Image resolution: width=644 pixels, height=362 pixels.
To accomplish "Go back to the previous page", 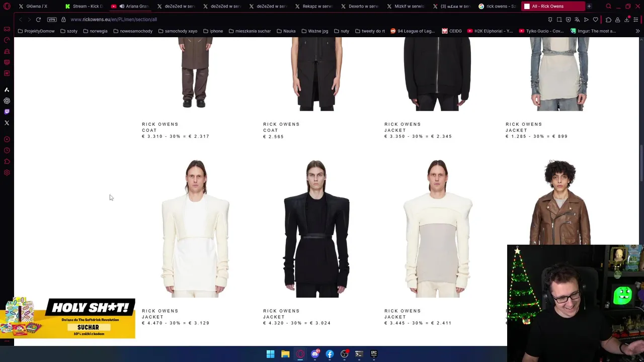I will [x=20, y=19].
